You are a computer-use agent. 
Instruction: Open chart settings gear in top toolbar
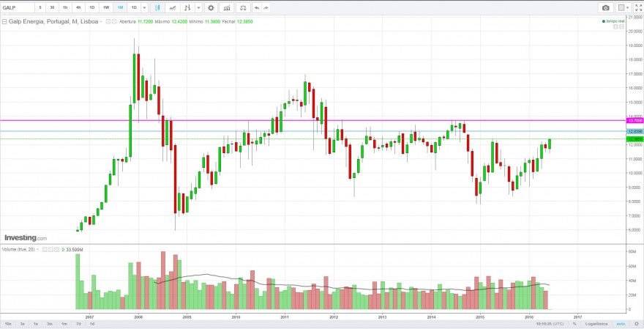point(211,8)
